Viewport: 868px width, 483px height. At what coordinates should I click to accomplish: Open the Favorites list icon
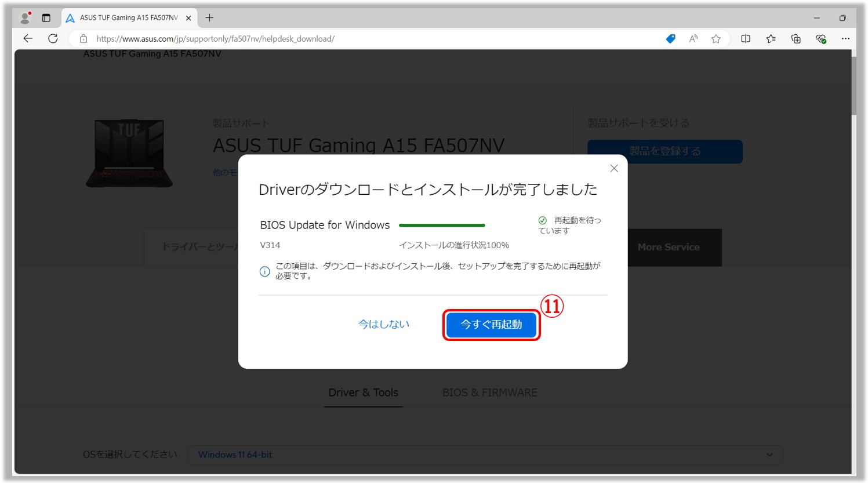[771, 39]
